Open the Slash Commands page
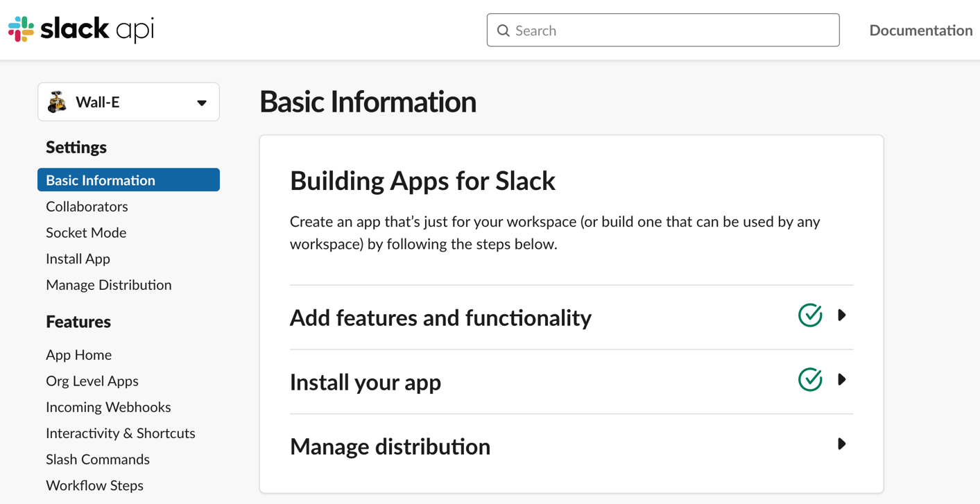The height and width of the screenshot is (504, 980). [x=98, y=460]
